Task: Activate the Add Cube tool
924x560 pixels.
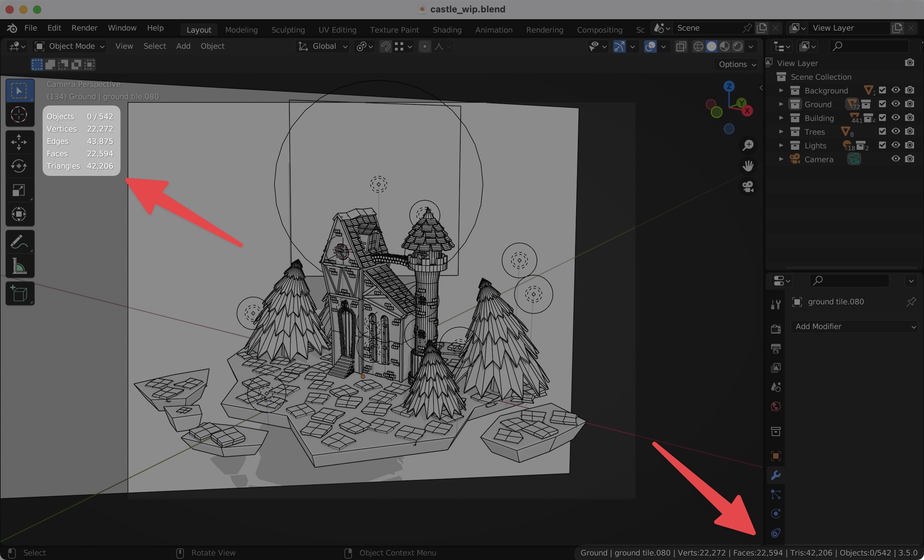Action: (19, 293)
